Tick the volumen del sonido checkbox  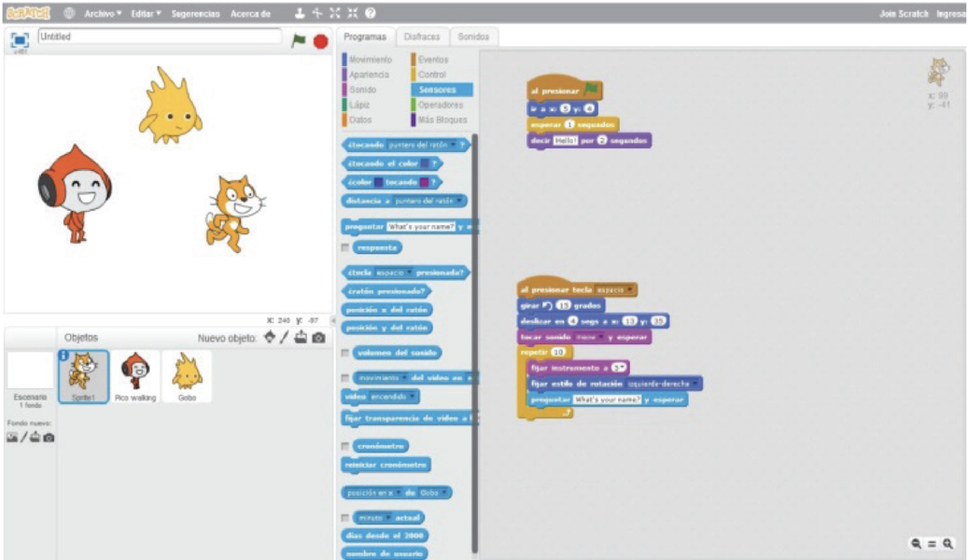[x=345, y=353]
